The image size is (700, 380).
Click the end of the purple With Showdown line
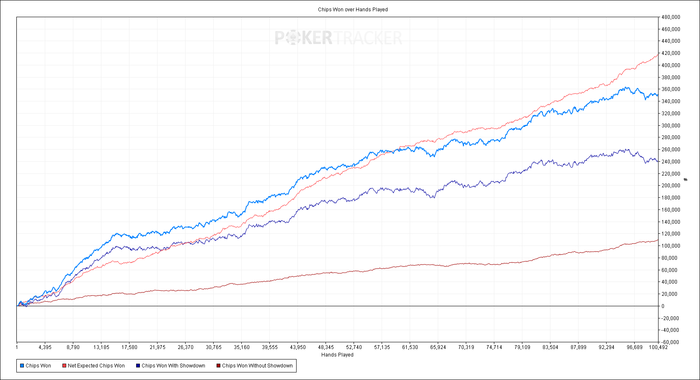tap(658, 161)
